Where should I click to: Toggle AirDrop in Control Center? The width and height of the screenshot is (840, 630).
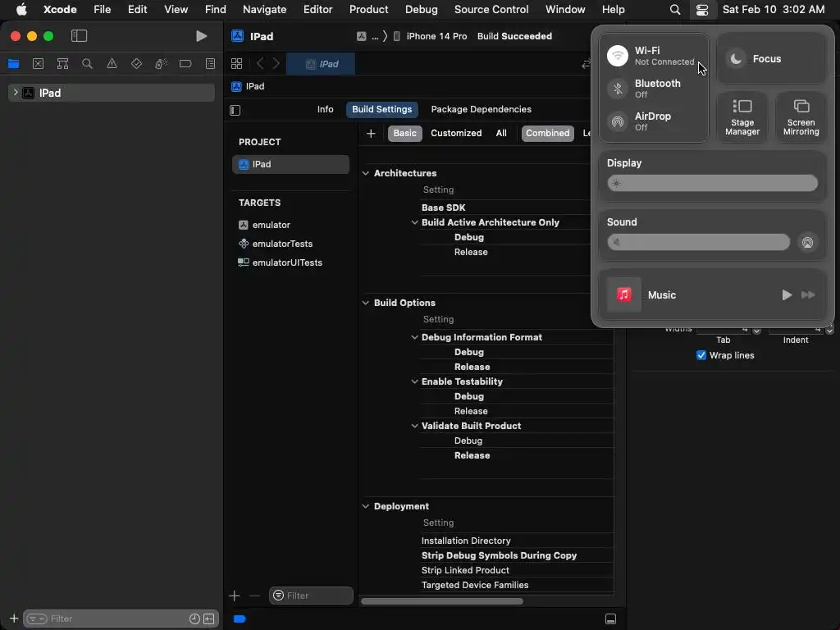click(x=617, y=121)
